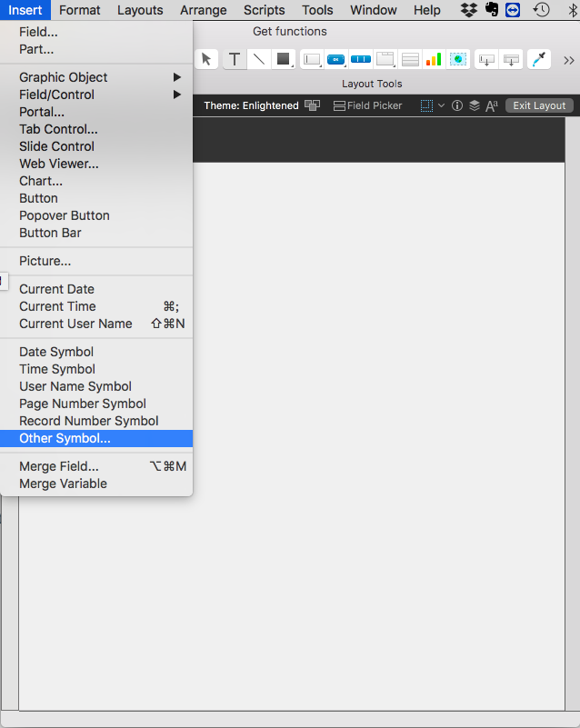Choose Tab Control... menu item
This screenshot has width=580, height=728.
(x=96, y=129)
